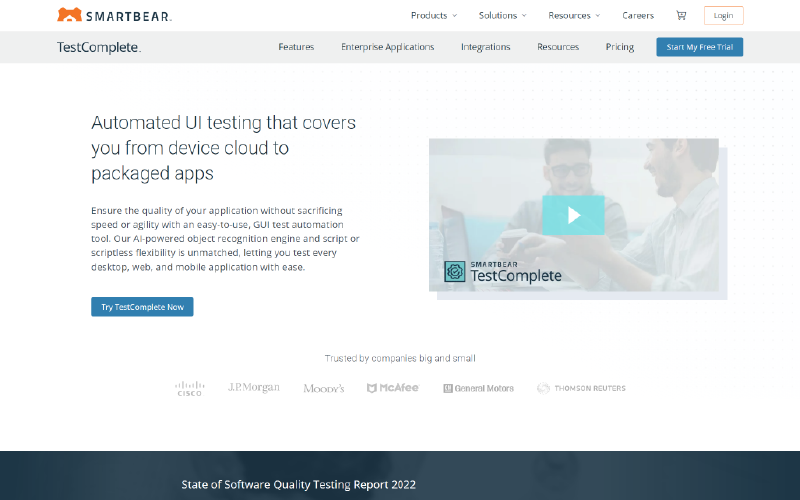Open Resources in the TestComplete sub-navigation

pyautogui.click(x=558, y=47)
